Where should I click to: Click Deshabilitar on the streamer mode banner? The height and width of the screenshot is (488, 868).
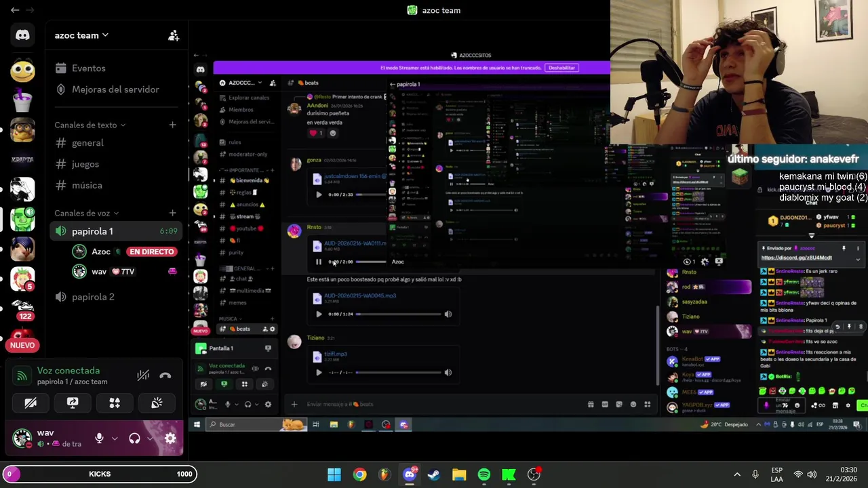click(x=561, y=68)
